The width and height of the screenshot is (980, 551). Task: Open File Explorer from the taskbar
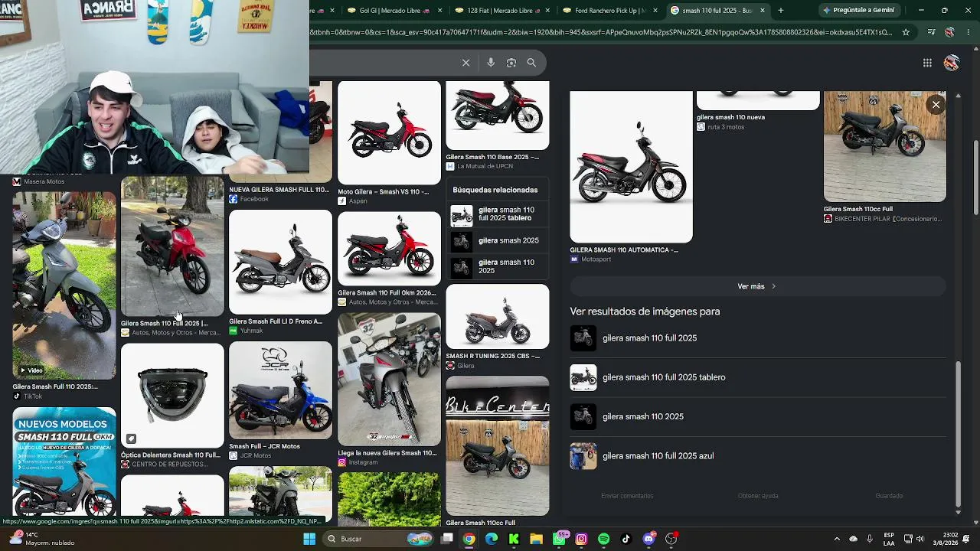(536, 539)
